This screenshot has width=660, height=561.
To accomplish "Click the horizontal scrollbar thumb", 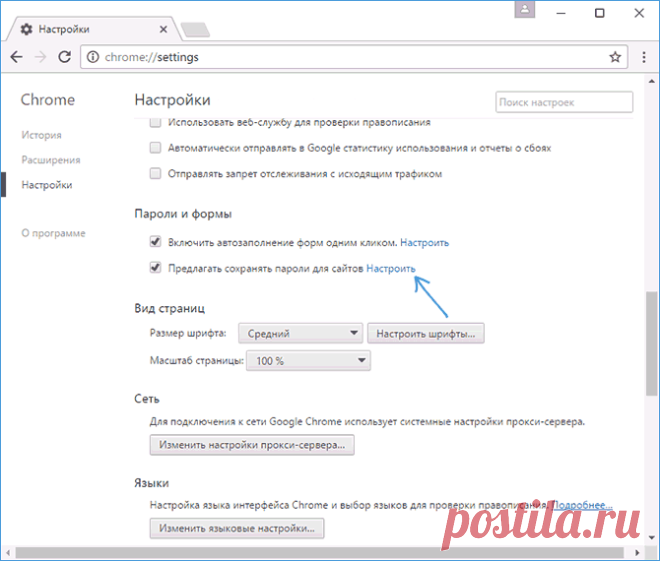I will click(319, 552).
